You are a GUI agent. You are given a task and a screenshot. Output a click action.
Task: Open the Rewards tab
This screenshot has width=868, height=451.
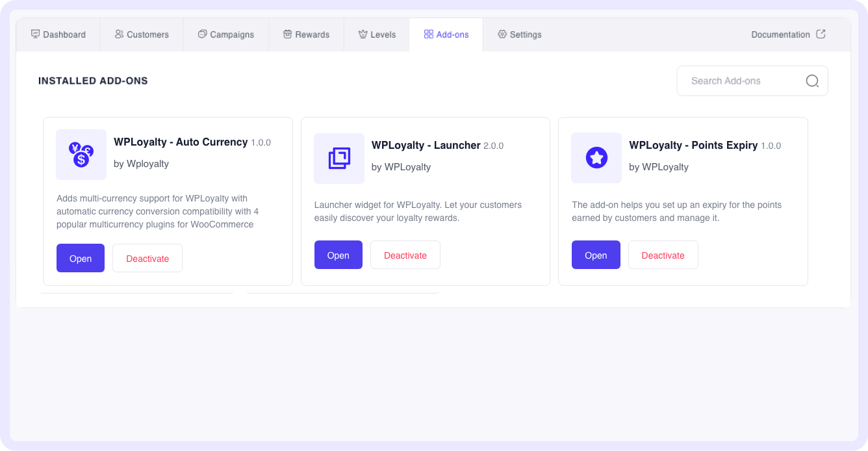(306, 34)
